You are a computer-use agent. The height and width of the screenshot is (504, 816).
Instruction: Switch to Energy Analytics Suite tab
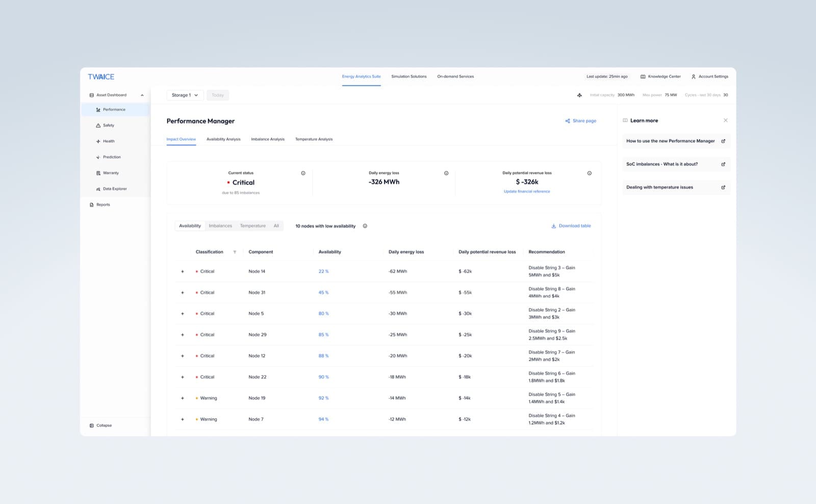point(361,76)
